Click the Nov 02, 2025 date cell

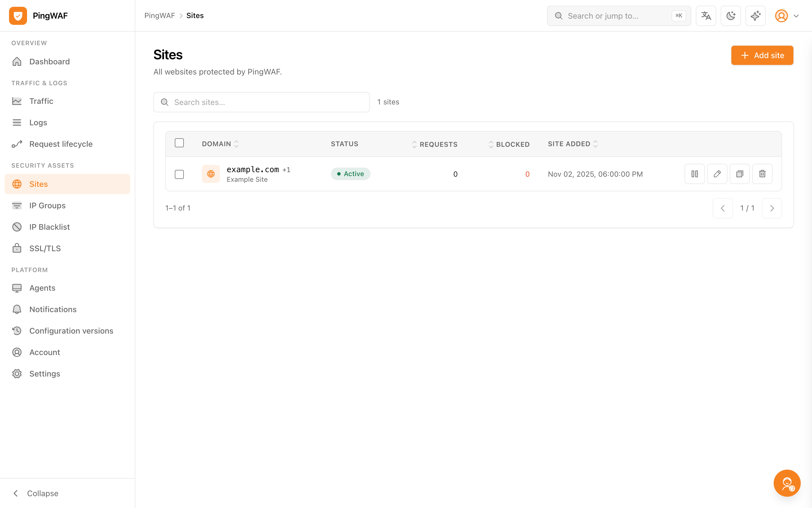pyautogui.click(x=595, y=174)
